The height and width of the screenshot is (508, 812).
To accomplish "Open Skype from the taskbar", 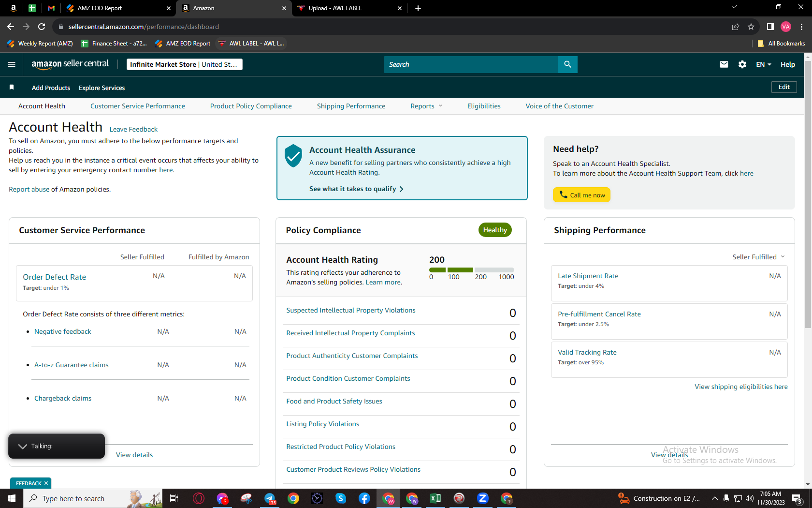I will click(x=341, y=498).
